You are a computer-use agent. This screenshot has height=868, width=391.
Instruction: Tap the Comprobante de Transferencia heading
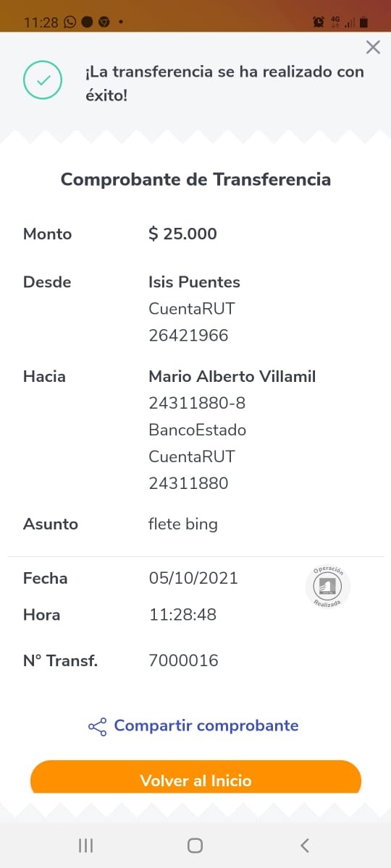point(195,179)
